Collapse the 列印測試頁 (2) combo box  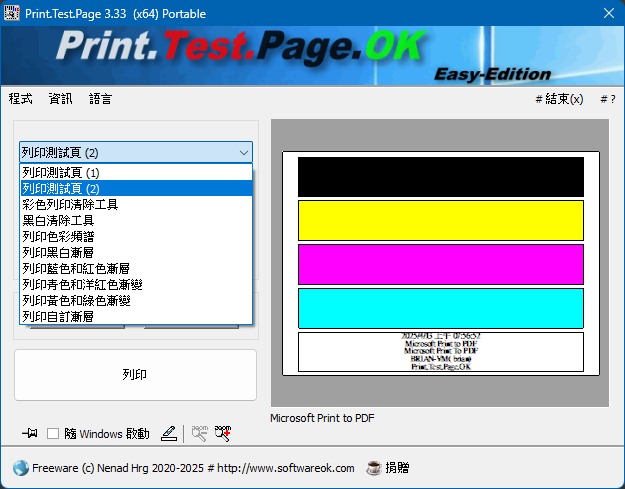pos(244,153)
